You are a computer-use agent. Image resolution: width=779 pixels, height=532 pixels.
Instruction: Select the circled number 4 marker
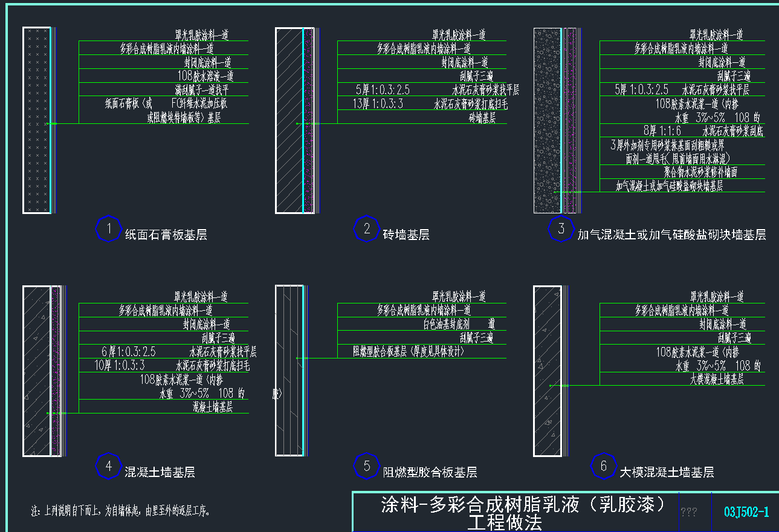point(109,465)
